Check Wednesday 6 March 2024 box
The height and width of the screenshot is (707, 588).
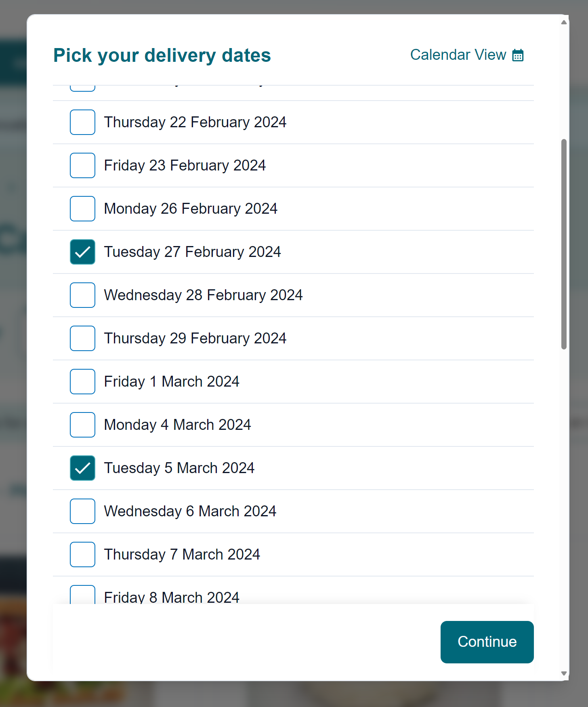pos(82,511)
